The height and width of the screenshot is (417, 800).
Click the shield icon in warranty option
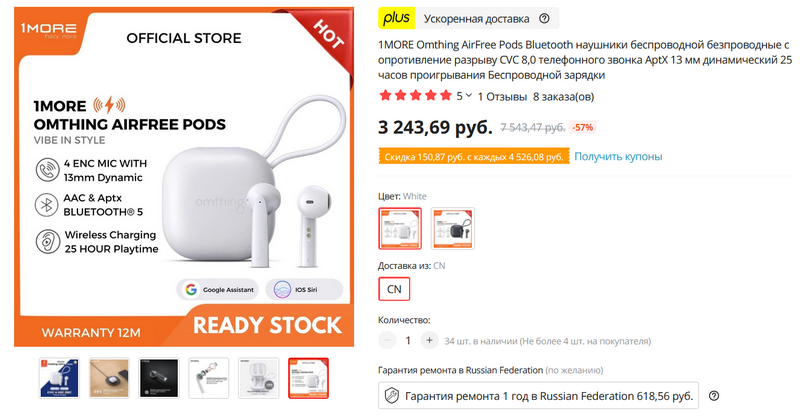point(392,396)
